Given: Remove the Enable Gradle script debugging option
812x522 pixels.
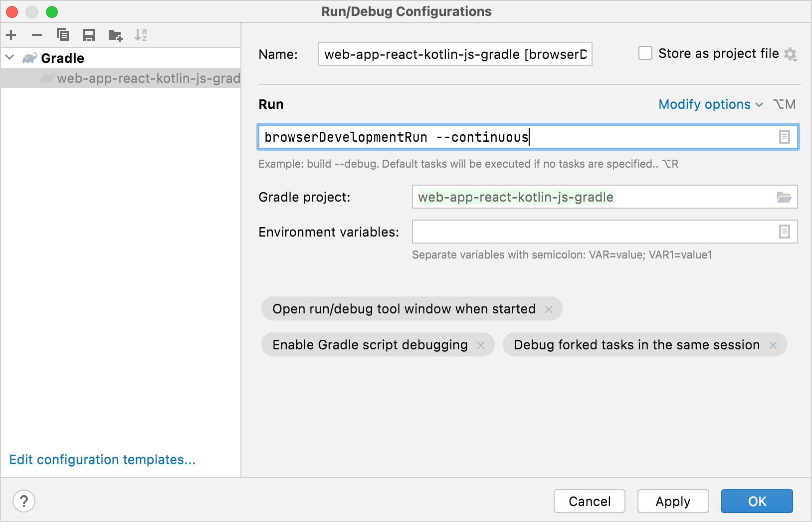Looking at the screenshot, I should [481, 344].
